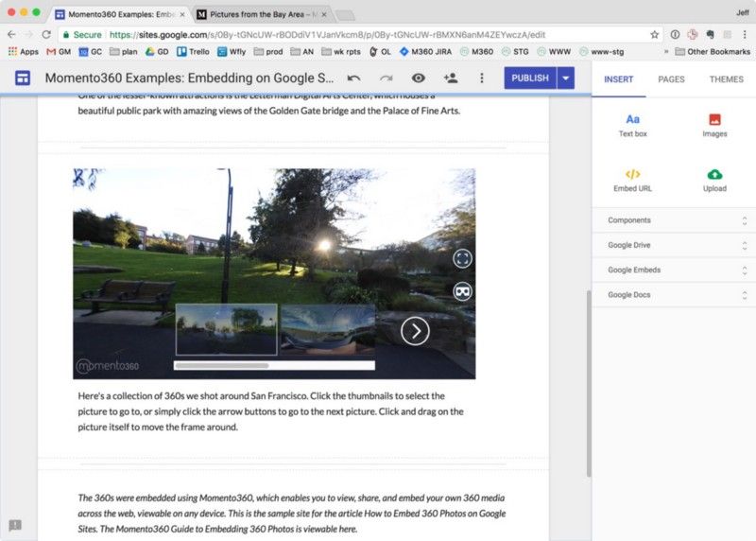The width and height of the screenshot is (756, 541).
Task: Expand the Google Drive section
Action: 674,245
